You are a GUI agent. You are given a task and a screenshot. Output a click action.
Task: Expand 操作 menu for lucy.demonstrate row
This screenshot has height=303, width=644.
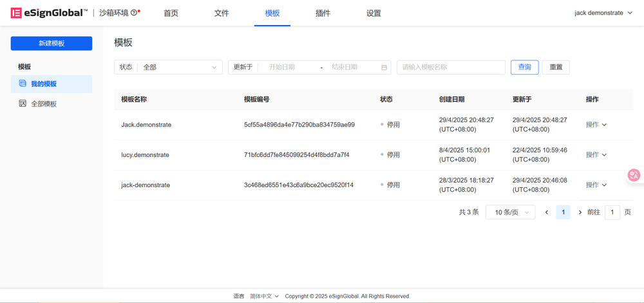tap(596, 155)
